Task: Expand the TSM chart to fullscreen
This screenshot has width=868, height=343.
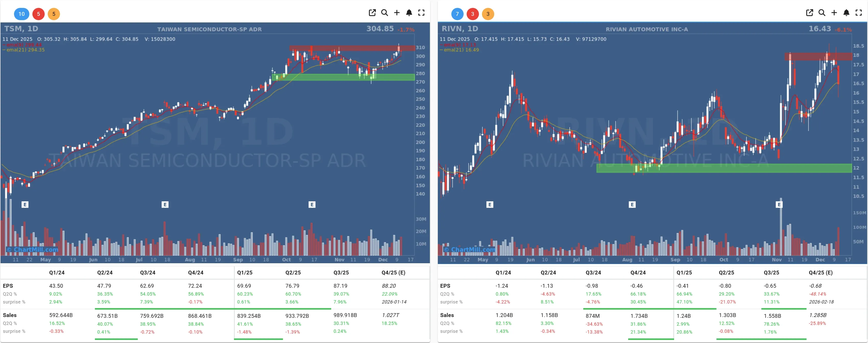Action: coord(421,13)
